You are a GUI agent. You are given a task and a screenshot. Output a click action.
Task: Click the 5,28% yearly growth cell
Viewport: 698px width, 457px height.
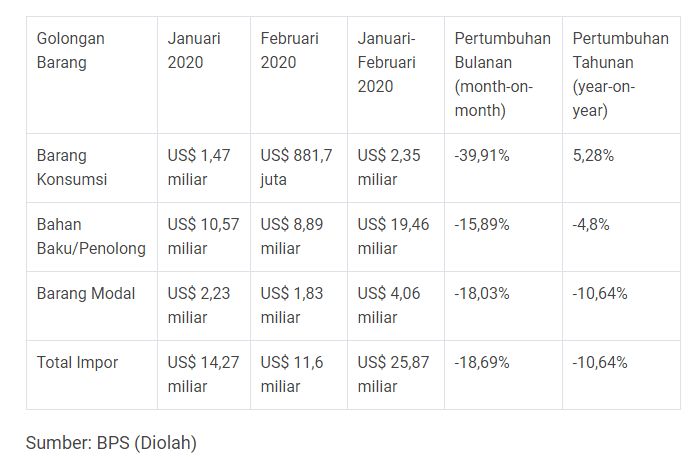[x=621, y=168]
